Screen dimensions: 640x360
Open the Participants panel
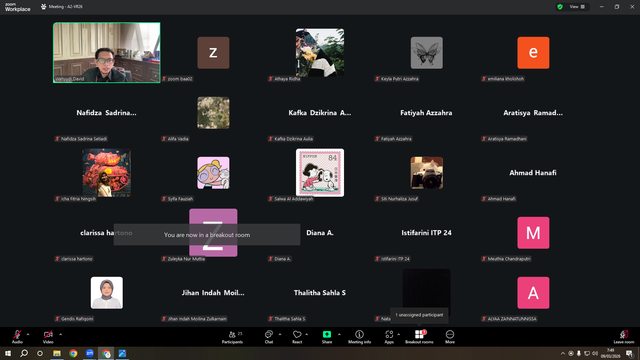point(233,337)
